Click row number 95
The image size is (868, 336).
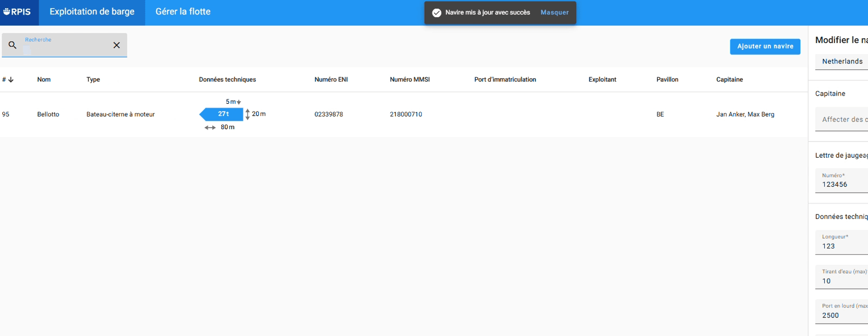pyautogui.click(x=5, y=114)
